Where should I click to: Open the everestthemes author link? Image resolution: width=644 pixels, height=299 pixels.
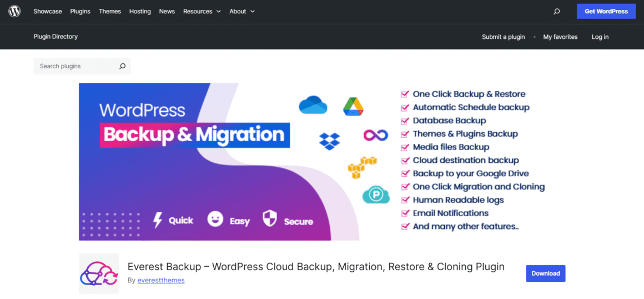(161, 281)
